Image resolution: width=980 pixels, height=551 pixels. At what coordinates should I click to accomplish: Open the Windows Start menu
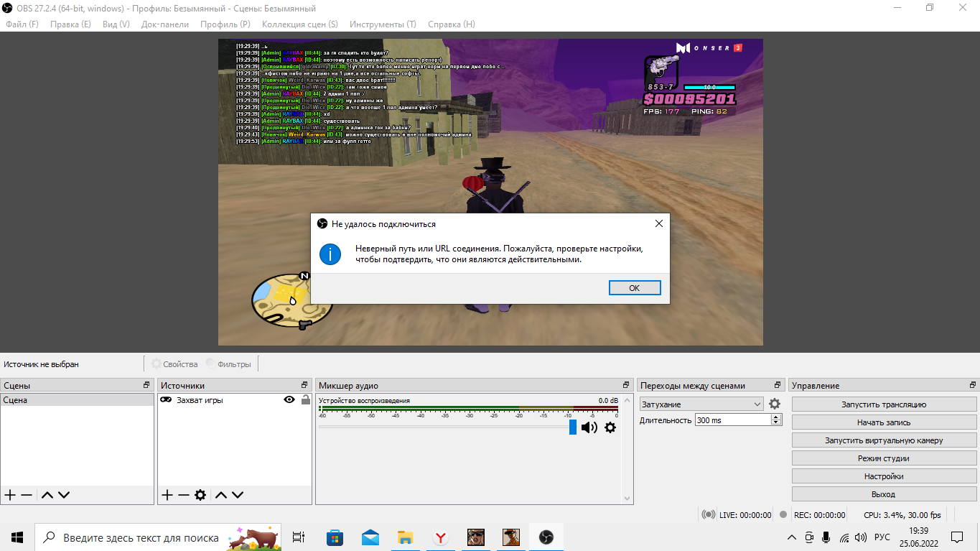coord(17,537)
